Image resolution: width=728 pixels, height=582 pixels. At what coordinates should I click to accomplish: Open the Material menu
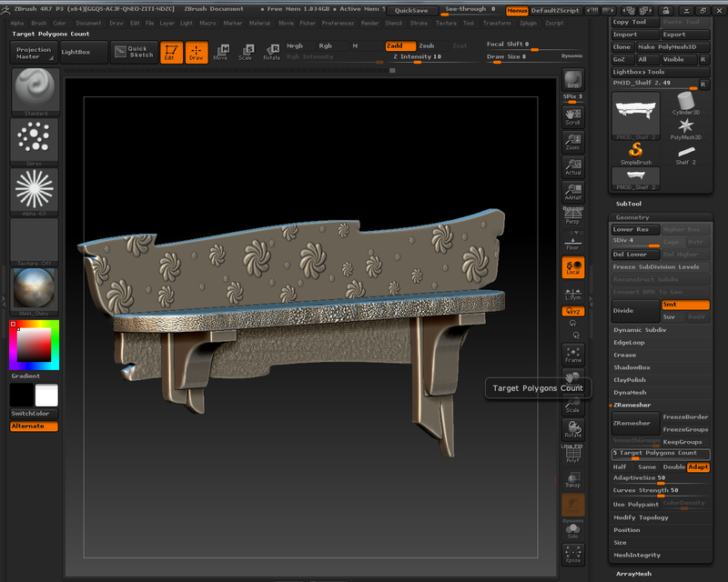(x=259, y=23)
